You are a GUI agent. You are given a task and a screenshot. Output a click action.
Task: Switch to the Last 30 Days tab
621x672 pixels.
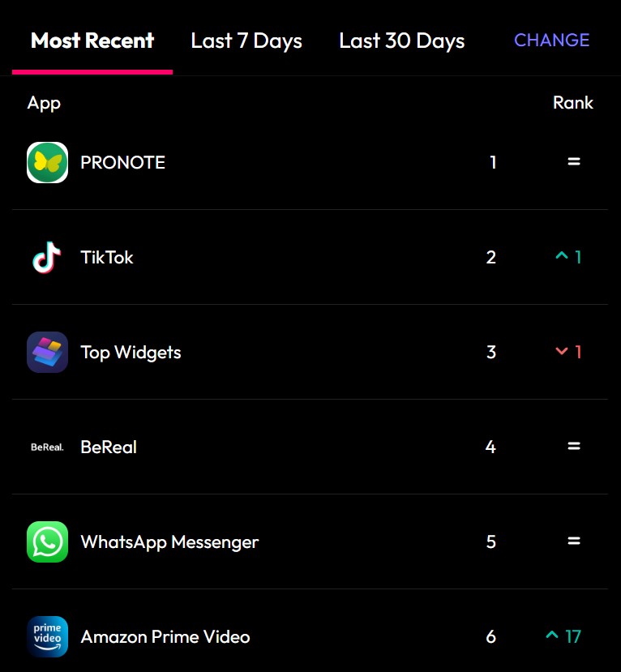click(402, 41)
